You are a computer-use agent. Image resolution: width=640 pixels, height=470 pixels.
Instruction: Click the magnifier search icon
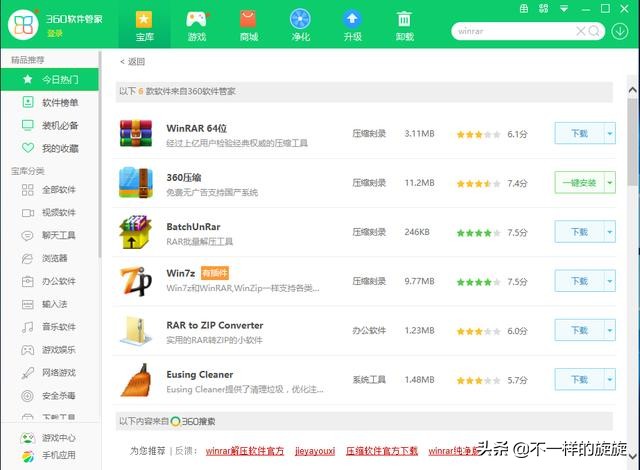click(594, 31)
